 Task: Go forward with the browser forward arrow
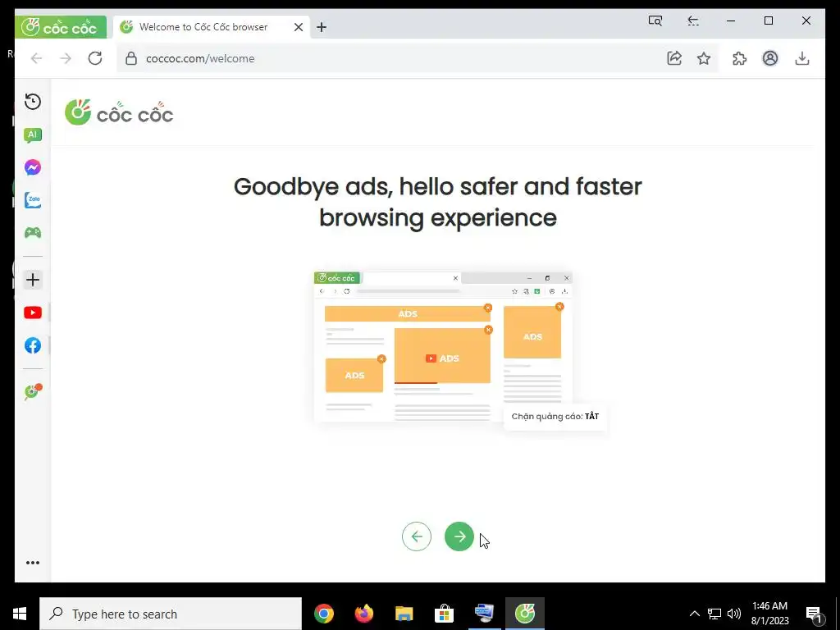coord(66,58)
